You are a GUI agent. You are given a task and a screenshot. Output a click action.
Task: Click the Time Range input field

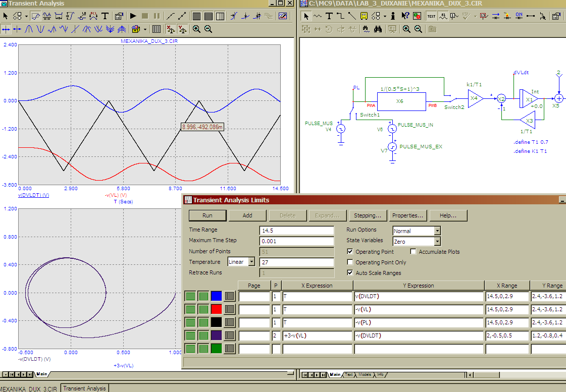pos(297,231)
